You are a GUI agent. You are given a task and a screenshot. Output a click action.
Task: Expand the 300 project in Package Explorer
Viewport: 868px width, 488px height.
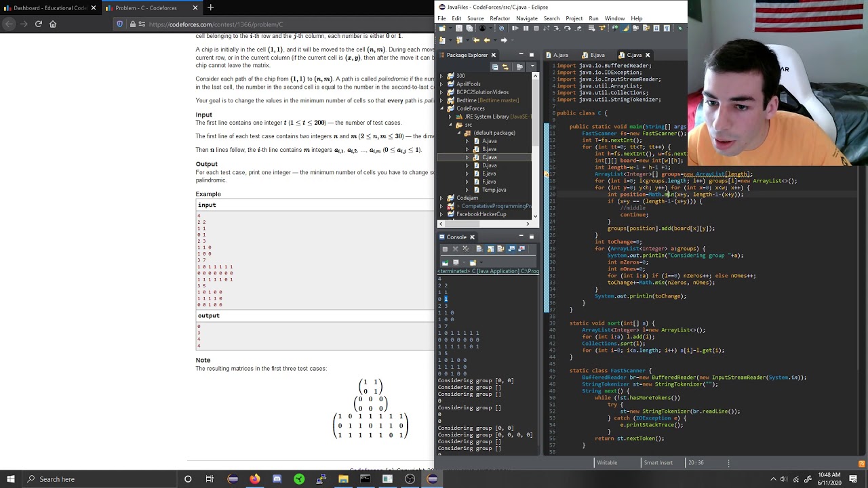pos(441,76)
